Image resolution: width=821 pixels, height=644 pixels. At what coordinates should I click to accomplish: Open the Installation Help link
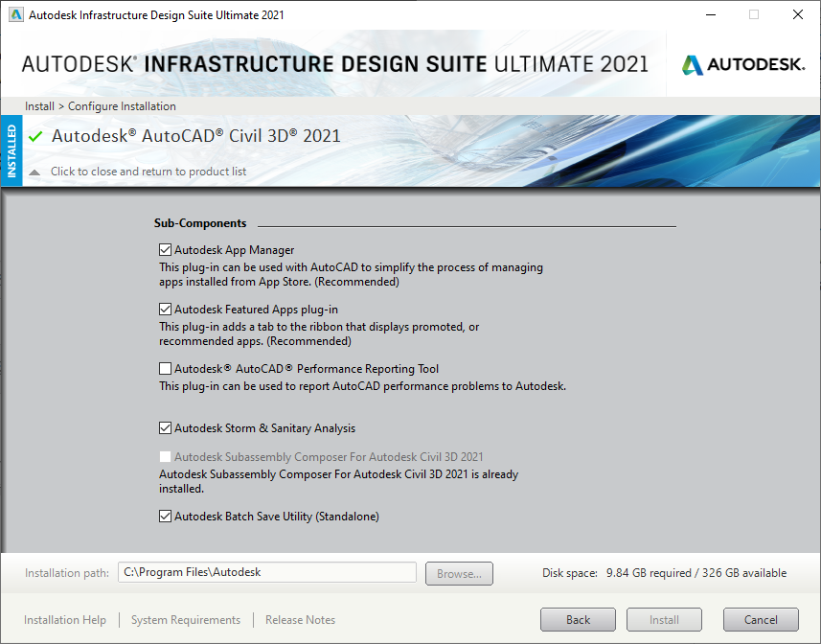coord(65,620)
